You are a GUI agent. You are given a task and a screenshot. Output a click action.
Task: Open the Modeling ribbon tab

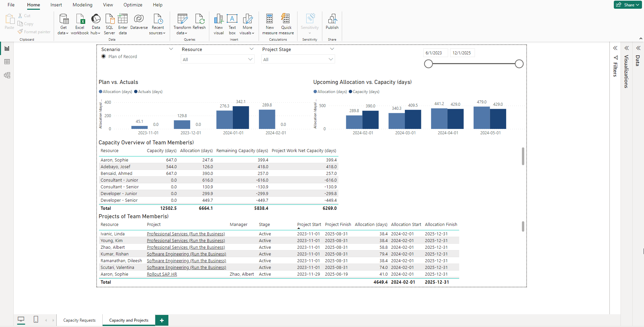83,5
